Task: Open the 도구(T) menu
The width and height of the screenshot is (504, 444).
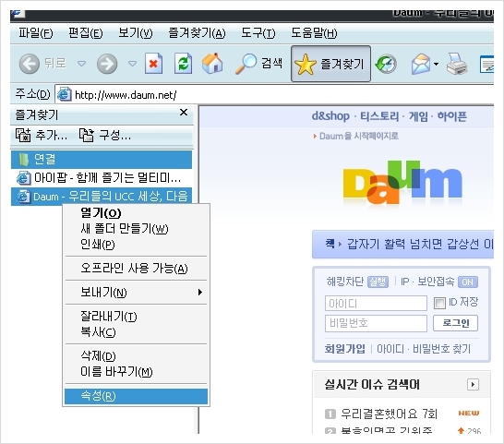Action: [258, 33]
